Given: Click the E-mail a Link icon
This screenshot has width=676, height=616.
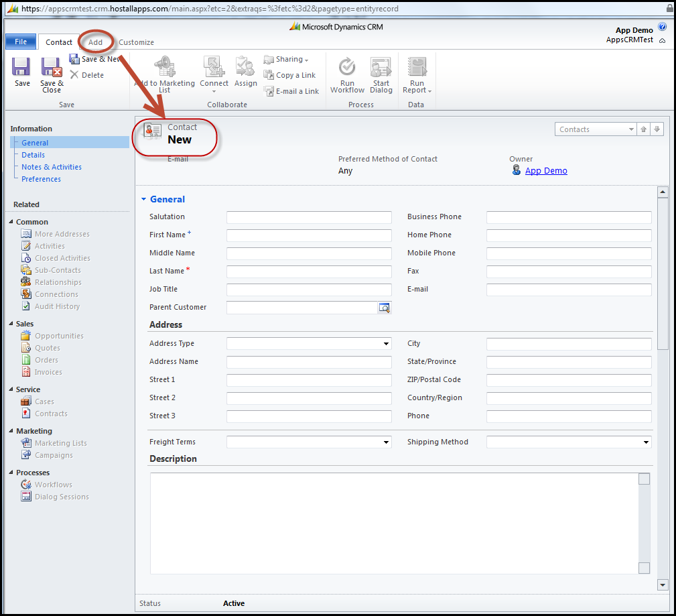Looking at the screenshot, I should point(269,91).
